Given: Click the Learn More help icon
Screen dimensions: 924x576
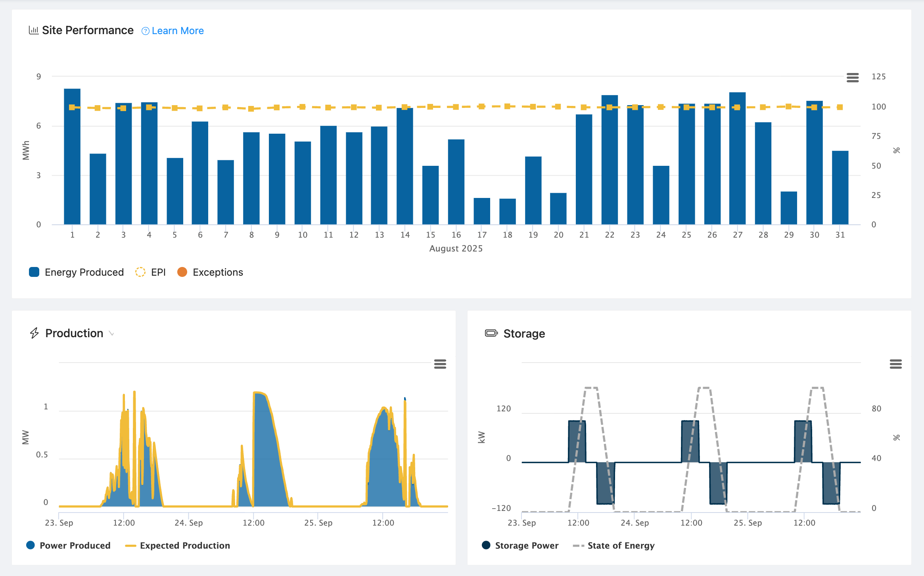Looking at the screenshot, I should coord(145,31).
